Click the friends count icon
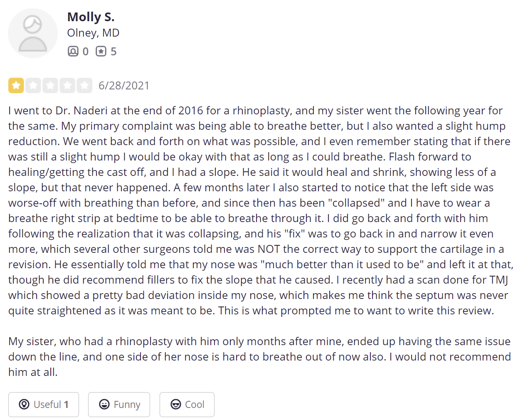This screenshot has width=525, height=420. click(73, 51)
